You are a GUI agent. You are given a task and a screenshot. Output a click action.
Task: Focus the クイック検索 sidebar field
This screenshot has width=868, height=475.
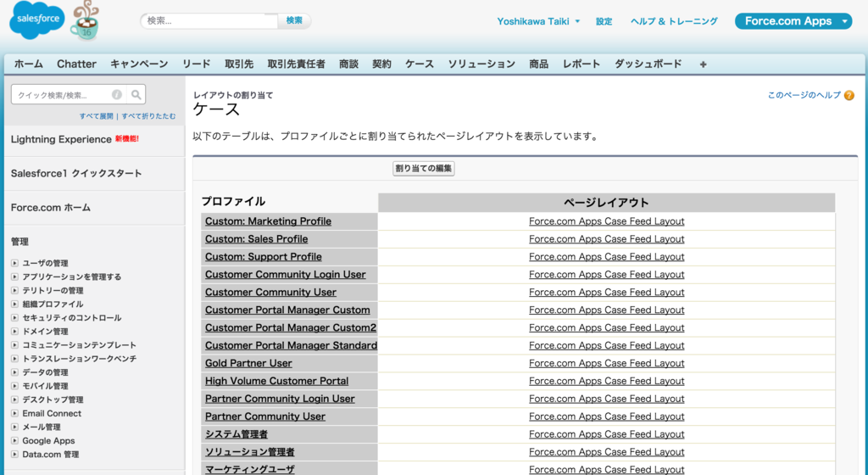coord(70,95)
